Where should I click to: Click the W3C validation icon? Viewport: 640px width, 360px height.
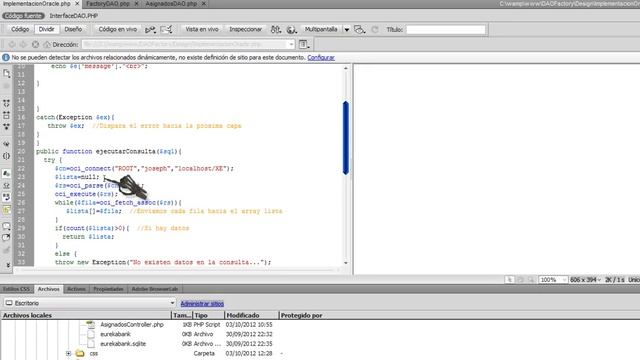point(166,29)
